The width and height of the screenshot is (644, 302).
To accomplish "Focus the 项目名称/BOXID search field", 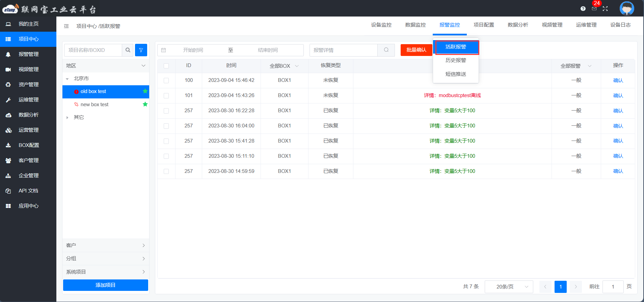I will coord(93,50).
